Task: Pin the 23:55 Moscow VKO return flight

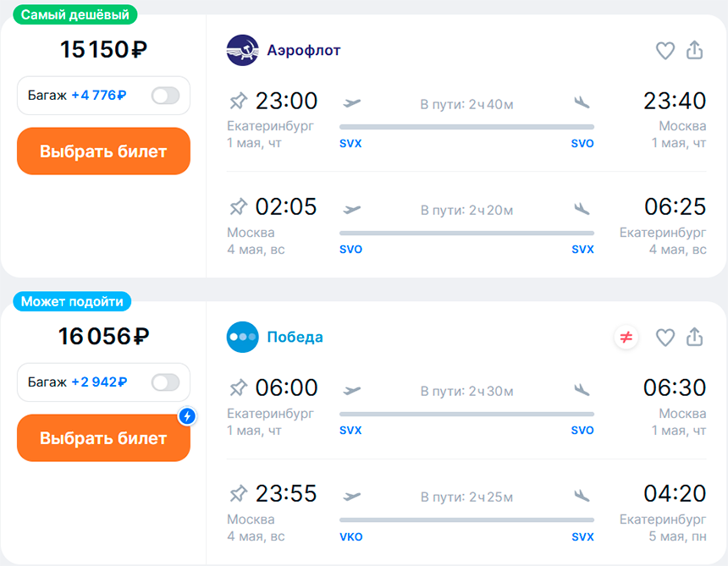Action: tap(239, 493)
